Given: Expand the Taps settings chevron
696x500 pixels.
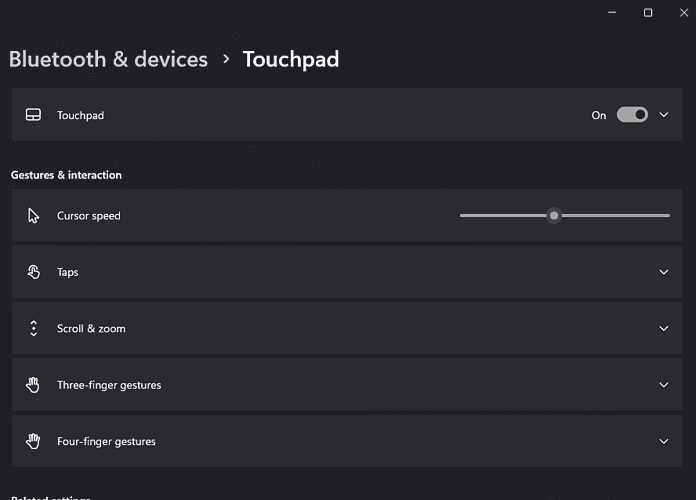Looking at the screenshot, I should click(664, 272).
